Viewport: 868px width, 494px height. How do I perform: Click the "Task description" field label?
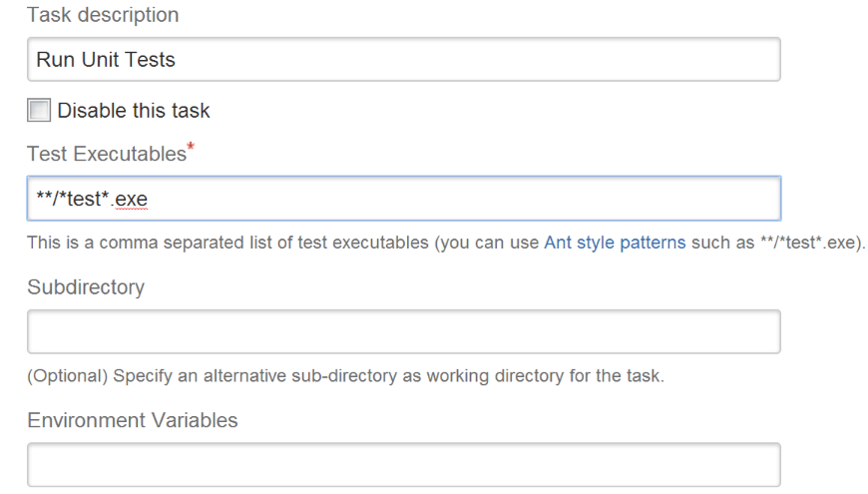click(x=103, y=16)
